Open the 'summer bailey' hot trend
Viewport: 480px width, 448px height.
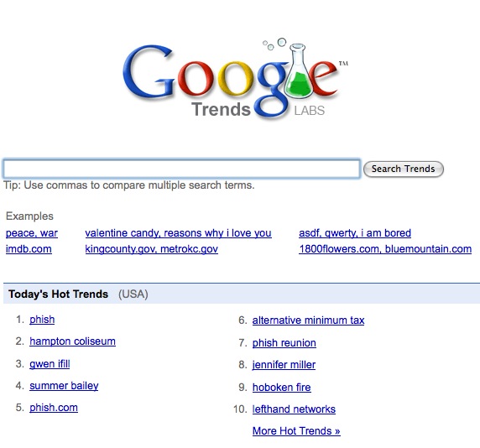point(64,386)
